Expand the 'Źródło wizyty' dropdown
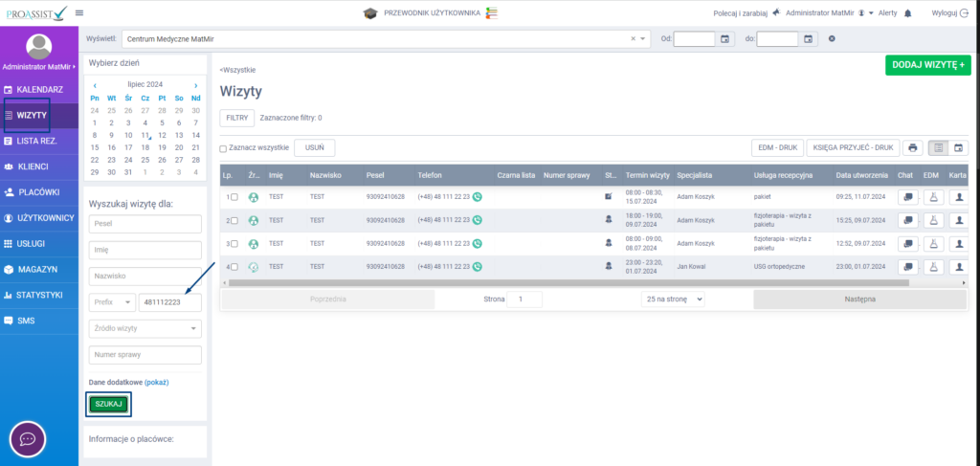The height and width of the screenshot is (466, 980). tap(145, 328)
